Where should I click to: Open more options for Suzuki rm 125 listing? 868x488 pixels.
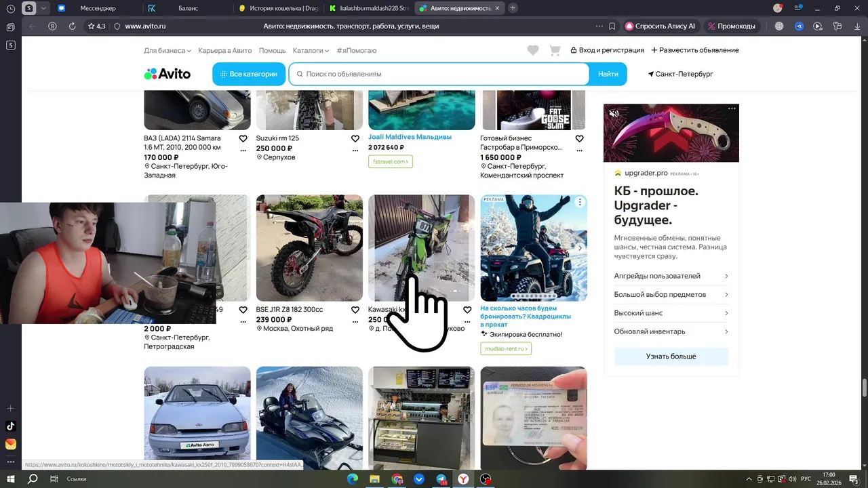pyautogui.click(x=355, y=150)
